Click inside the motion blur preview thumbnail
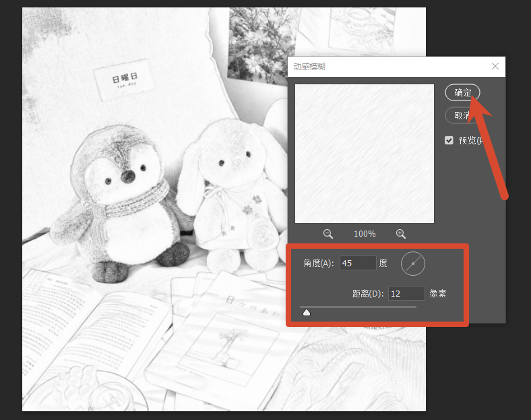Viewport: 531px width, 420px height. pos(365,154)
